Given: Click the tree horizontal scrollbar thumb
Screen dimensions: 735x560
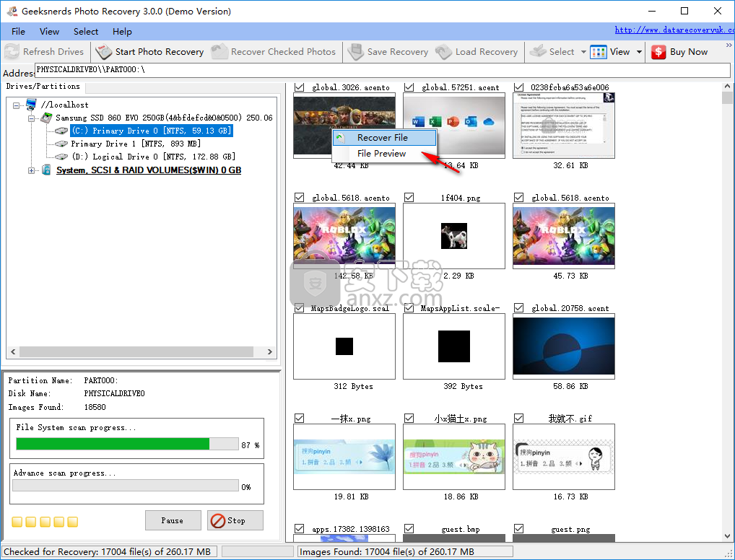Looking at the screenshot, I should tap(136, 352).
